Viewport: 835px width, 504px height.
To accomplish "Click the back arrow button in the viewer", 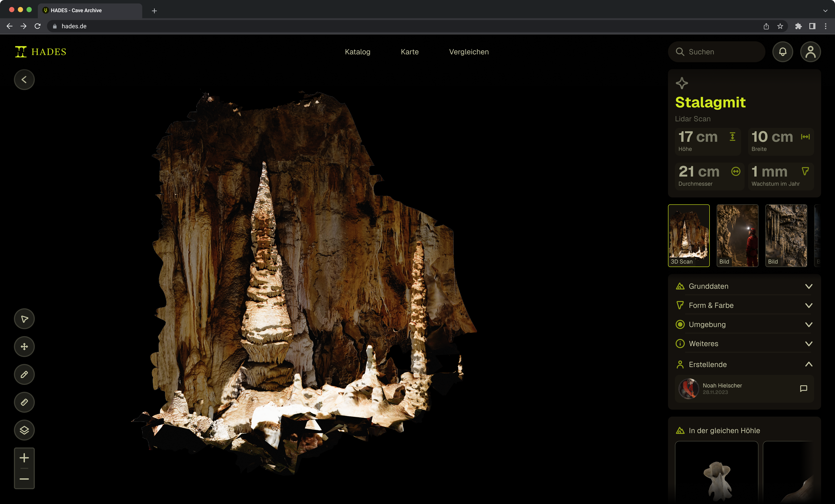I will [x=24, y=80].
